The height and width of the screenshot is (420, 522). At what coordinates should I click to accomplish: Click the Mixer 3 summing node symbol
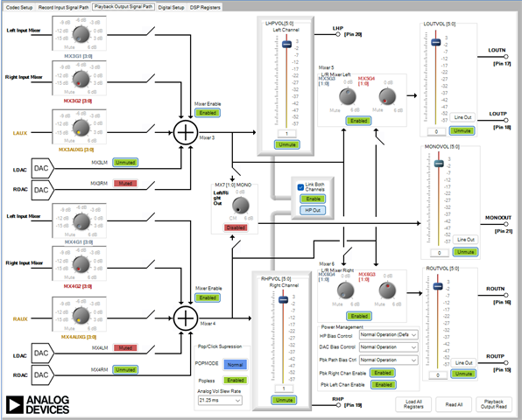tap(186, 132)
